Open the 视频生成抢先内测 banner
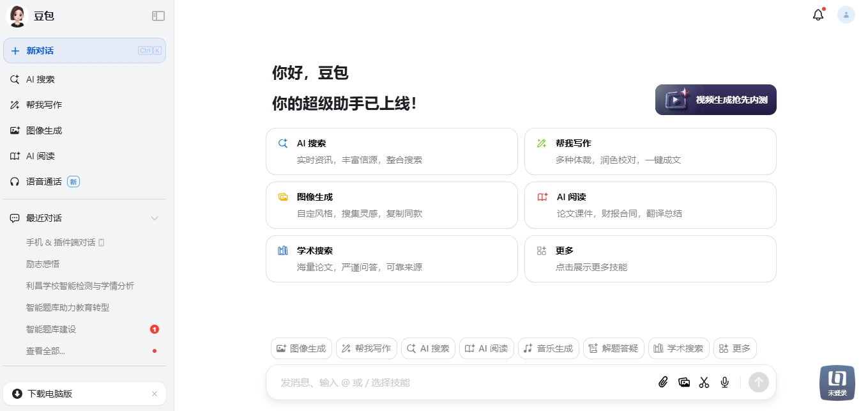 click(716, 100)
